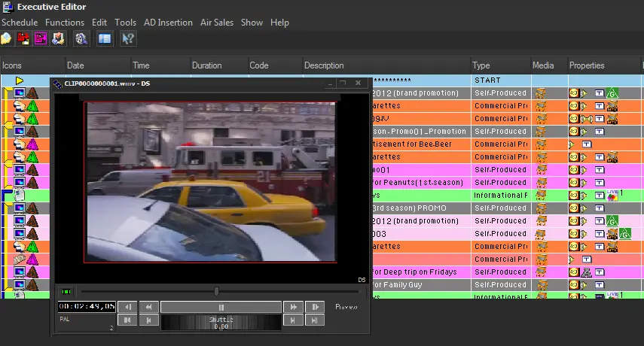This screenshot has width=644, height=346.
Task: Open the Air Sales menu
Action: coord(218,23)
